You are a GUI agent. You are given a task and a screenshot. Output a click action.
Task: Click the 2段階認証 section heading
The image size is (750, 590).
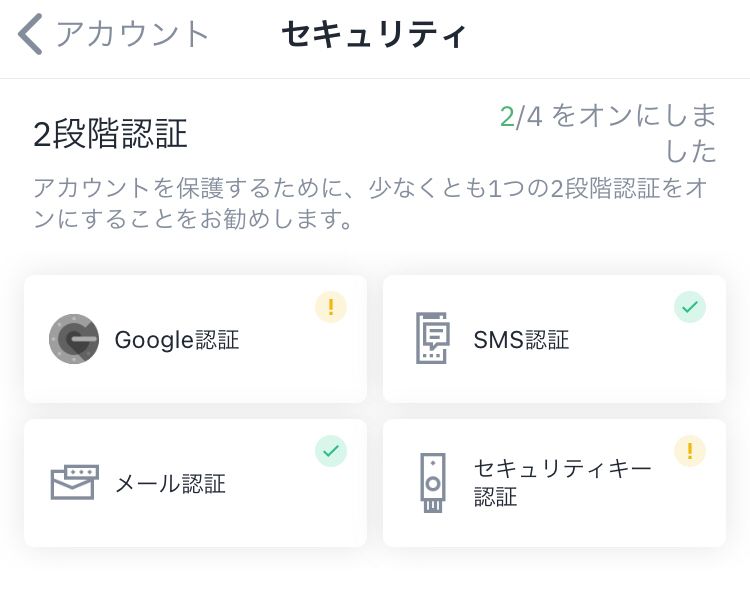pos(110,134)
